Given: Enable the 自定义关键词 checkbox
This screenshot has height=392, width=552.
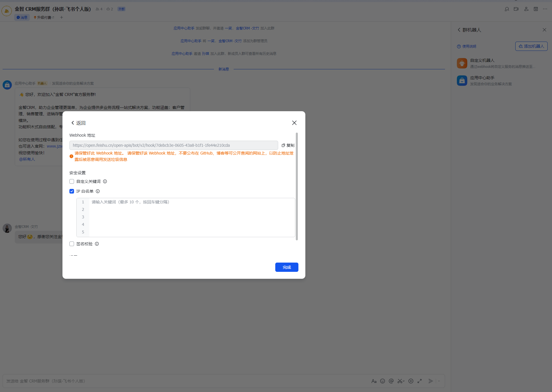Looking at the screenshot, I should [x=72, y=181].
